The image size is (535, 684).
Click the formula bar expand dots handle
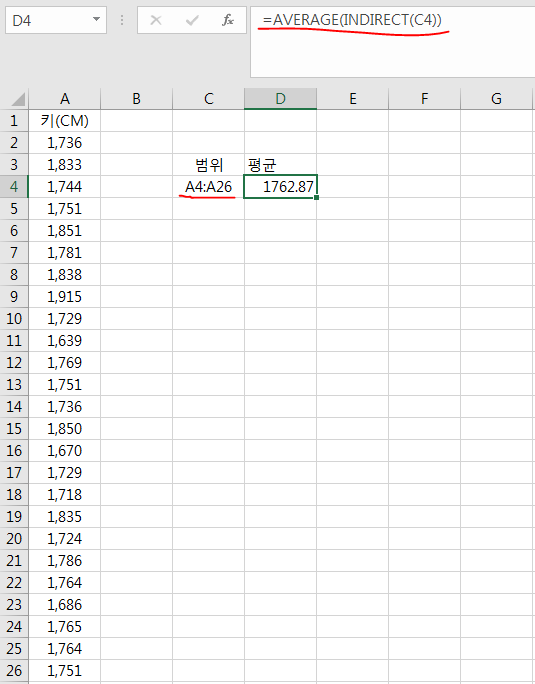point(122,20)
